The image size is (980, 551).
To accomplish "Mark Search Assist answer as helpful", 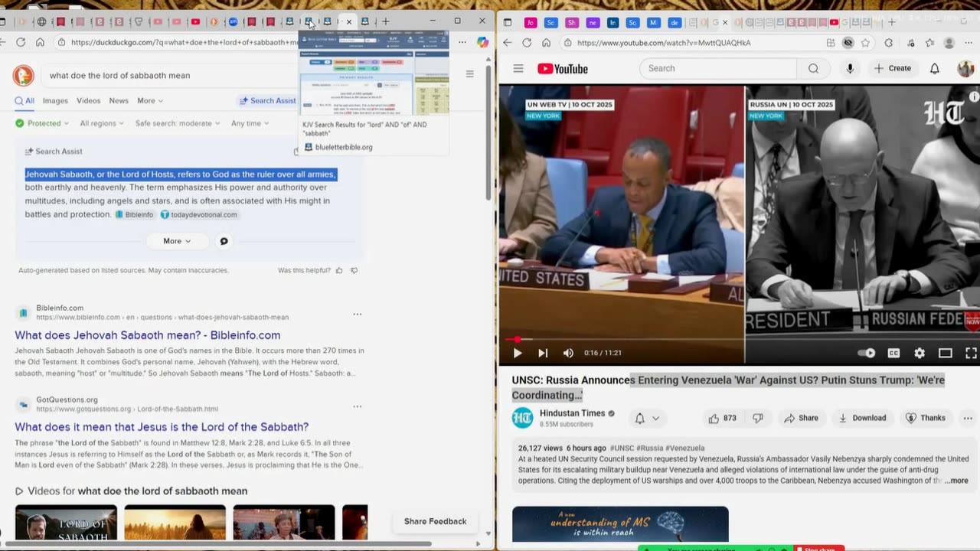I will click(339, 270).
